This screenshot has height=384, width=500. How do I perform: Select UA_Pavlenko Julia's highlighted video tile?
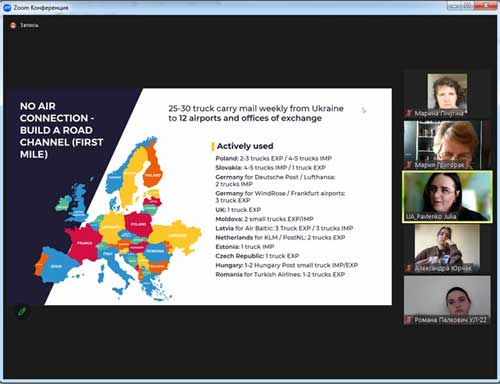(447, 197)
